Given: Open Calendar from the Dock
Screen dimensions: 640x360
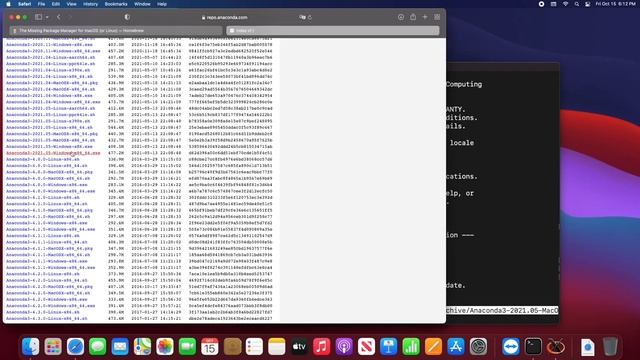Looking at the screenshot, I should pos(210,347).
